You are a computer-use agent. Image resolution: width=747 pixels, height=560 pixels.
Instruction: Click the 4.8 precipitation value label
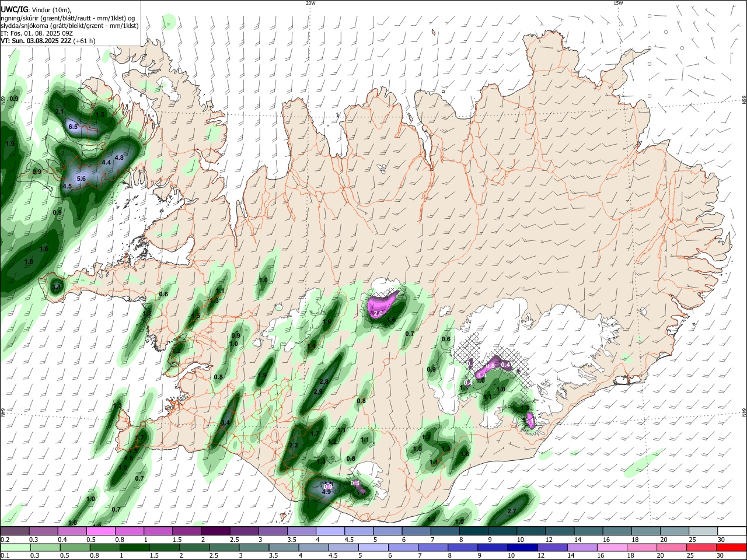coord(119,158)
